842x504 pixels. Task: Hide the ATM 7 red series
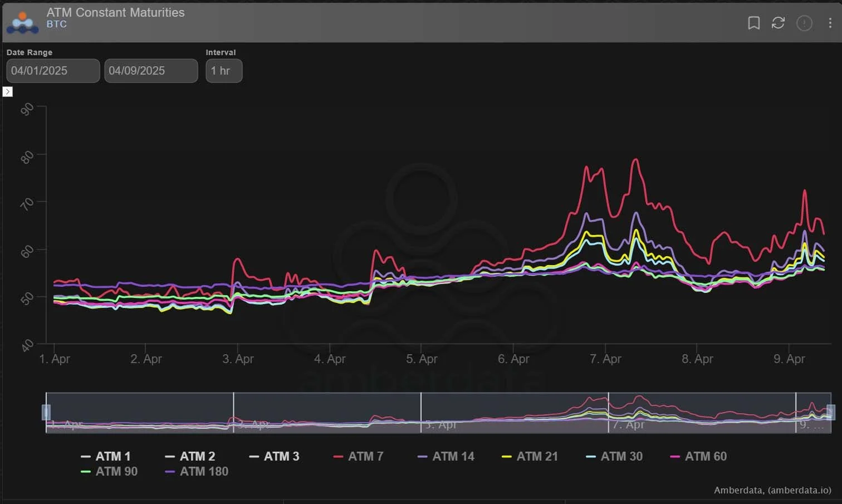tap(358, 457)
